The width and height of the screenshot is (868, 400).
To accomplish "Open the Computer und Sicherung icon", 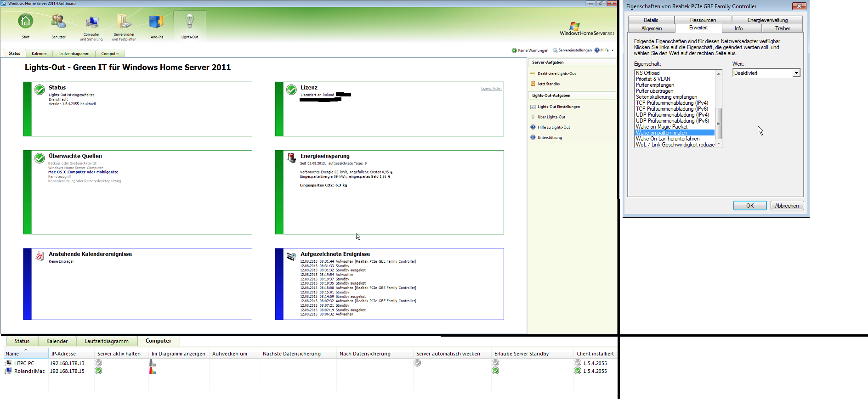I will (x=91, y=21).
